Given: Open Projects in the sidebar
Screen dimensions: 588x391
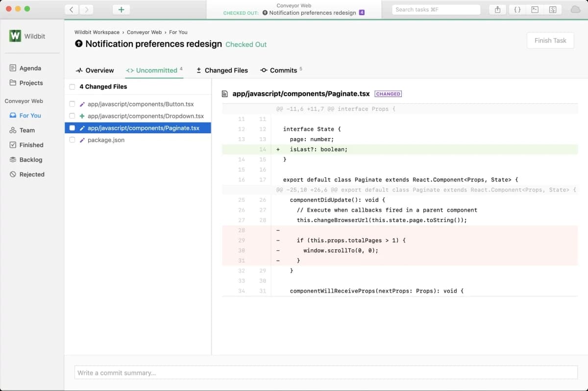Looking at the screenshot, I should point(26,83).
